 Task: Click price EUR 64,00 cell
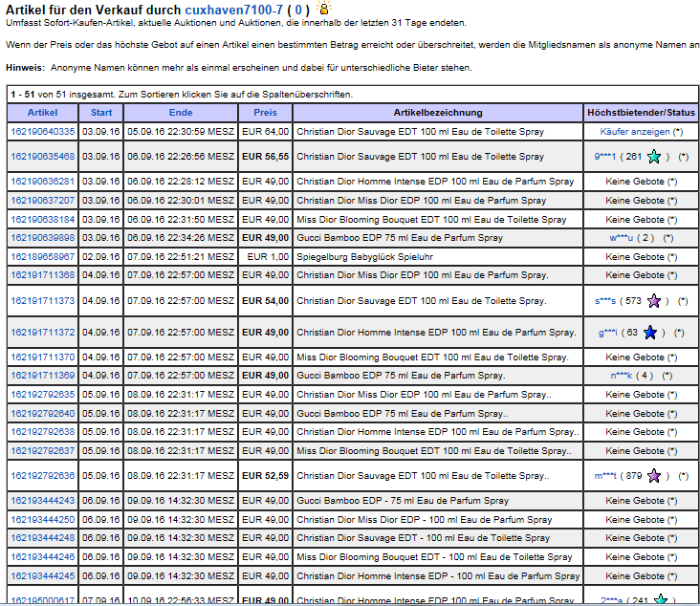pyautogui.click(x=265, y=132)
